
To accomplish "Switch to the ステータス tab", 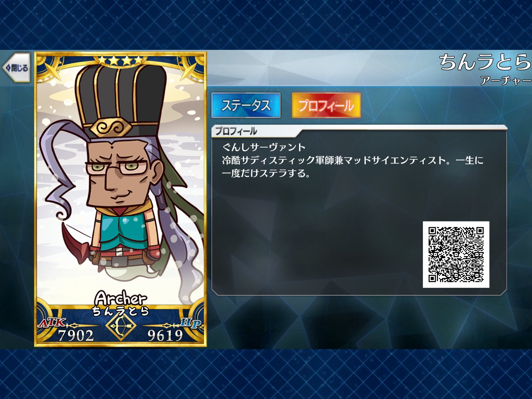I will tap(246, 105).
